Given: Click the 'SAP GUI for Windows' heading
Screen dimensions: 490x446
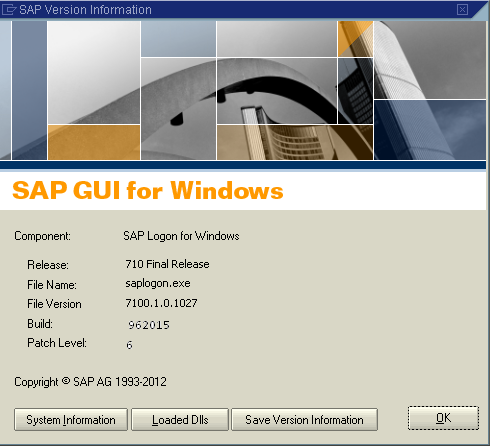Looking at the screenshot, I should (x=148, y=190).
